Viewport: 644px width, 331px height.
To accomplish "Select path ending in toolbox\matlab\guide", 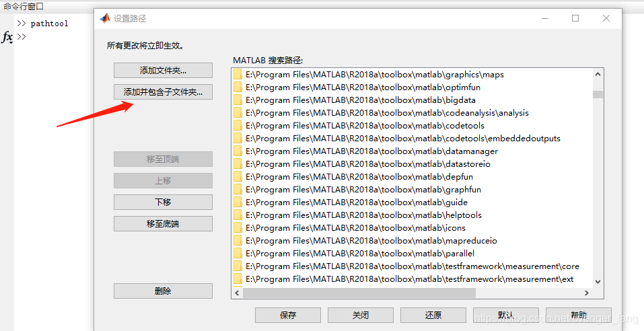I will pos(357,202).
